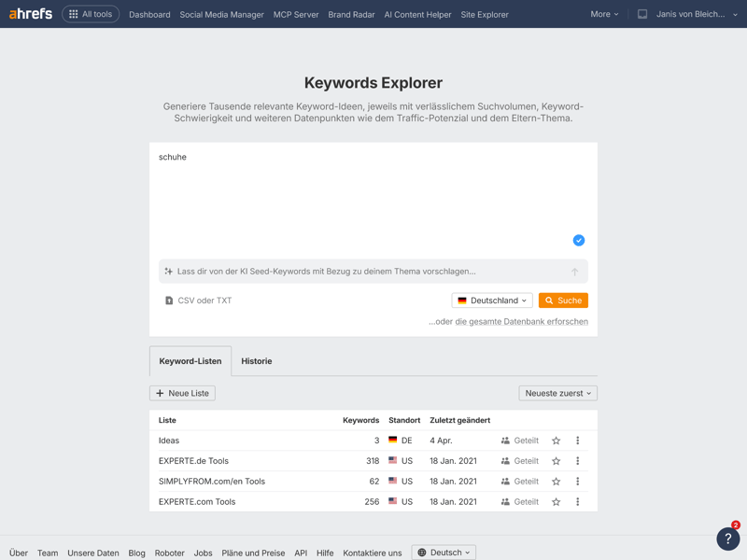
Task: Upload CSV oder TXT file
Action: (x=198, y=301)
